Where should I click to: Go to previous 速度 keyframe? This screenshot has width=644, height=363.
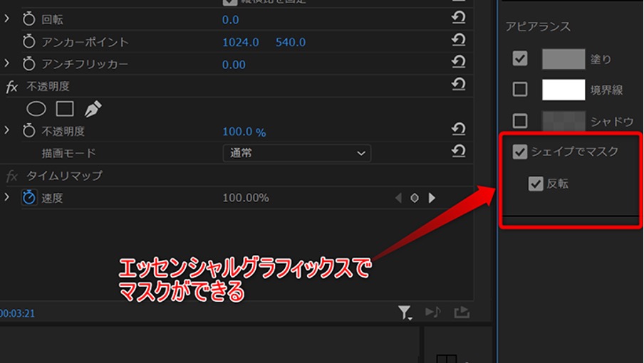(398, 198)
